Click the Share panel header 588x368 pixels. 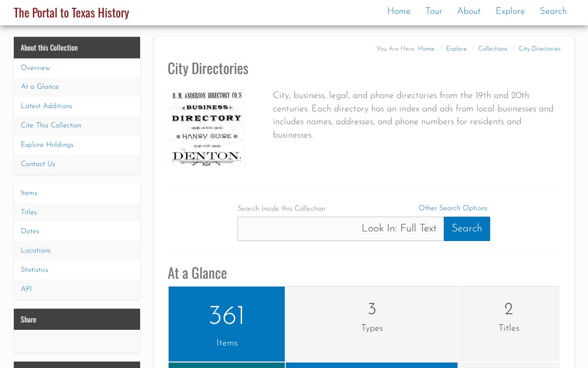coord(77,319)
